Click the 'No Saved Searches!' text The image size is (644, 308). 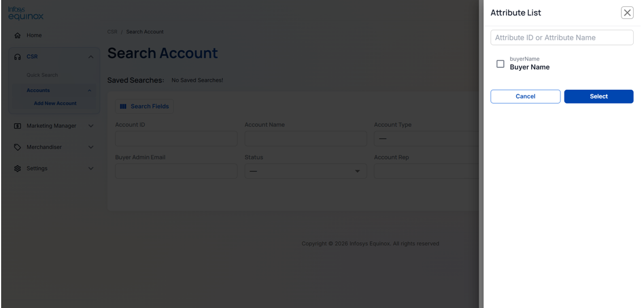(197, 80)
